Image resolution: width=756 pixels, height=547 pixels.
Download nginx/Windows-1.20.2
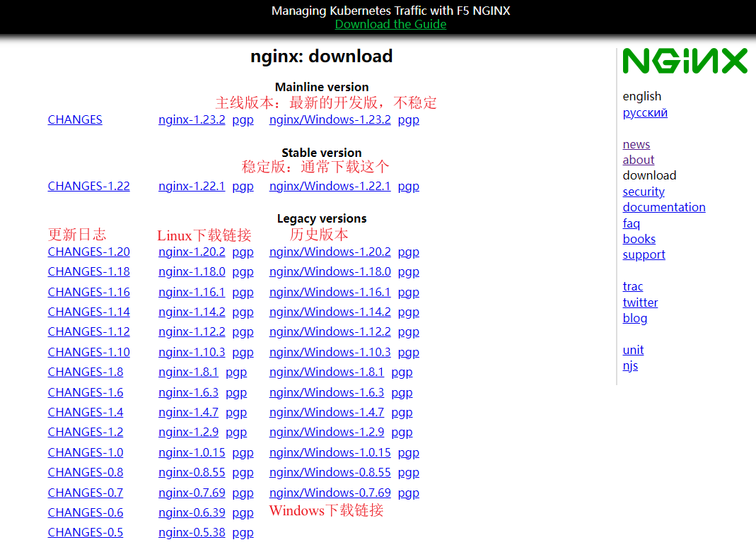pyautogui.click(x=330, y=252)
